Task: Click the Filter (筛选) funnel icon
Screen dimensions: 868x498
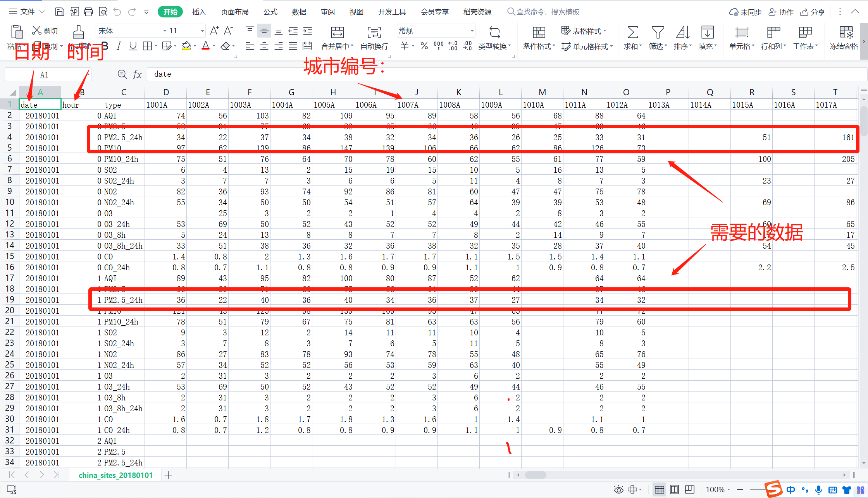Action: [658, 33]
